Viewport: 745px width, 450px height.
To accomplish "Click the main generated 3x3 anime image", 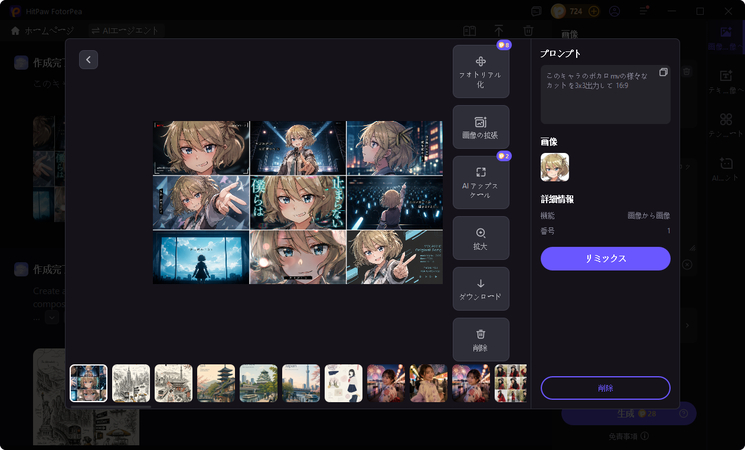I will point(298,202).
